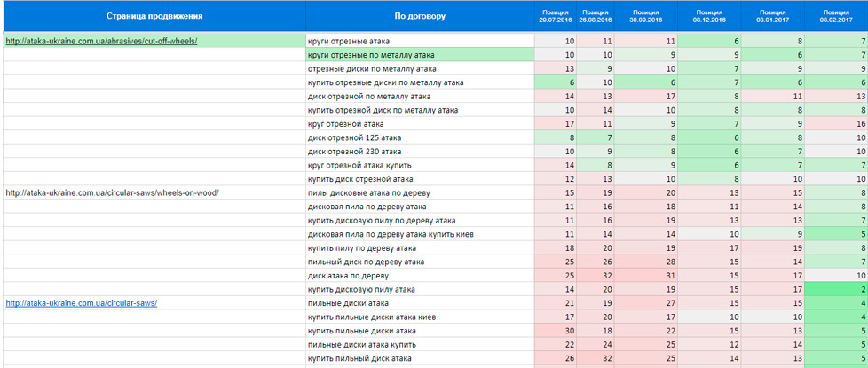Select the 'По договору' column header

(420, 16)
